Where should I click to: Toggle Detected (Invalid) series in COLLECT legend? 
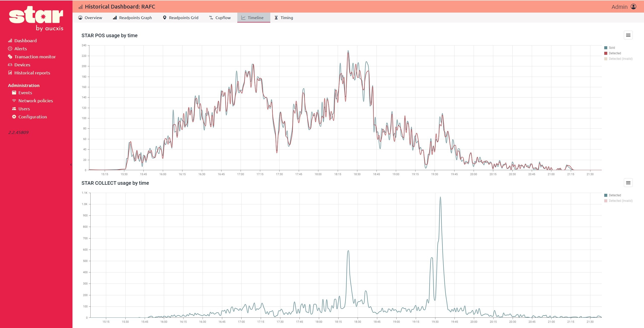[x=618, y=201]
